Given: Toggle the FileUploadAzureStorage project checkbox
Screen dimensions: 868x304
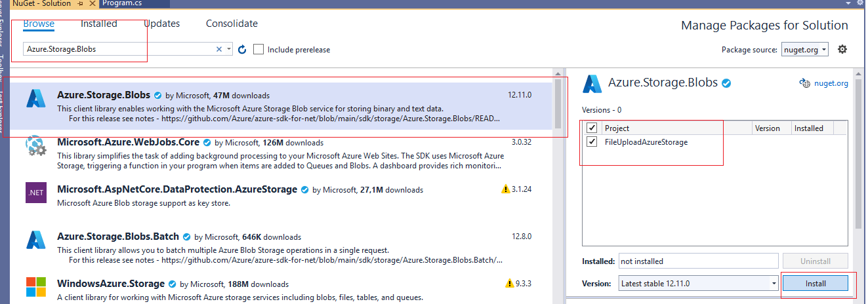Looking at the screenshot, I should click(592, 142).
